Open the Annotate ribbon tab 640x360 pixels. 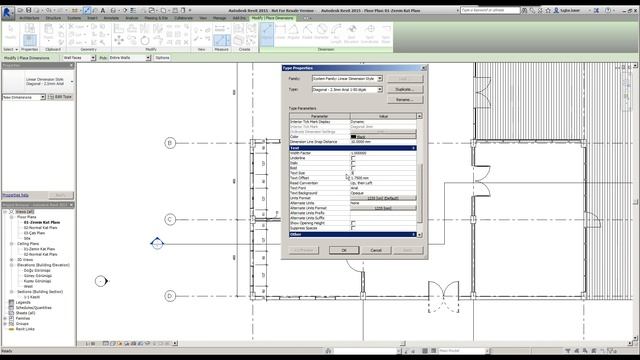pyautogui.click(x=111, y=18)
